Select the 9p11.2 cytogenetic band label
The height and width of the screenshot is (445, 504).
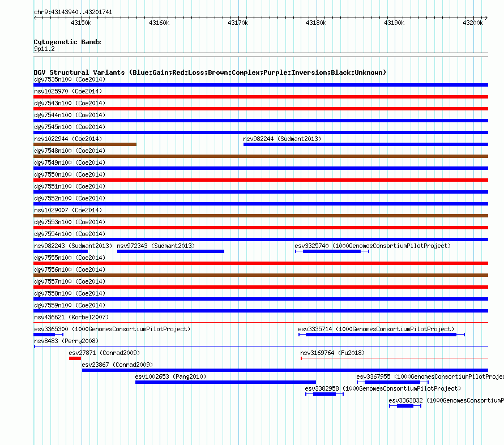pos(44,49)
